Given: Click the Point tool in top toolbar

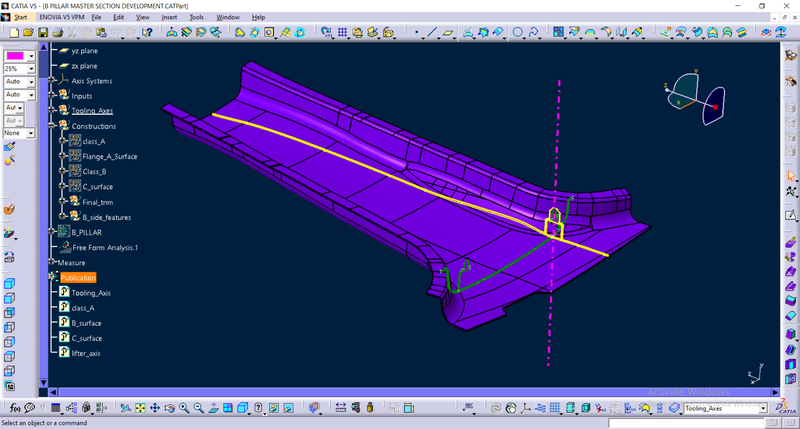Looking at the screenshot, I should (416, 33).
